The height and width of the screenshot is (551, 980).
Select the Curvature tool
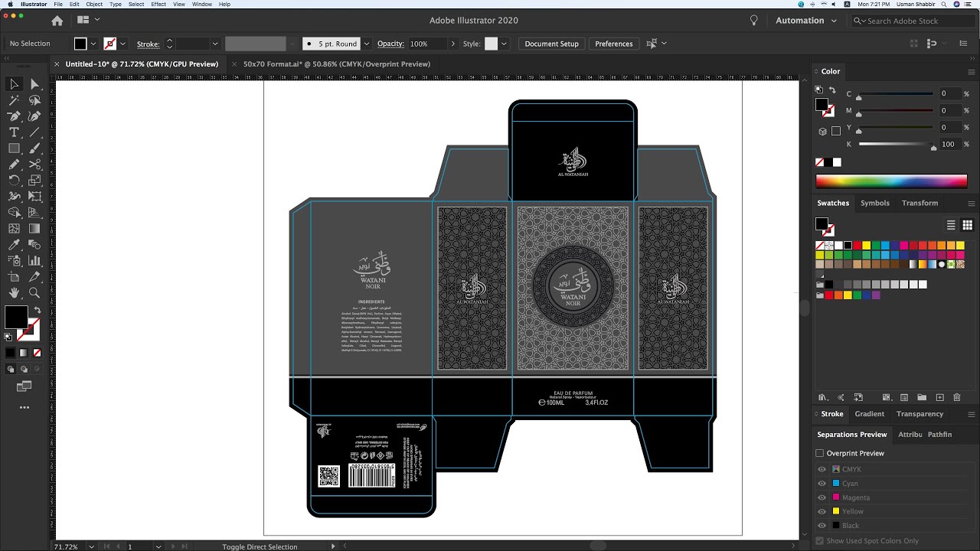coord(34,116)
